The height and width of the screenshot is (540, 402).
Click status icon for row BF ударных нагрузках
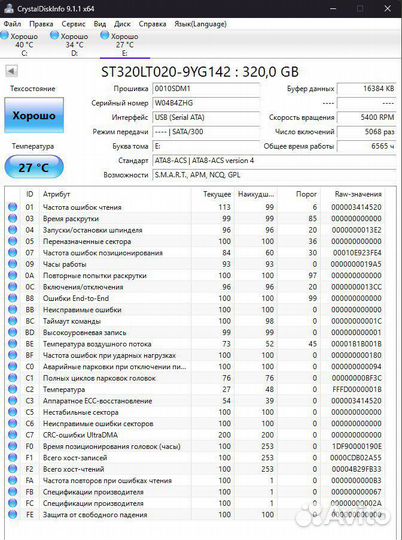12,355
